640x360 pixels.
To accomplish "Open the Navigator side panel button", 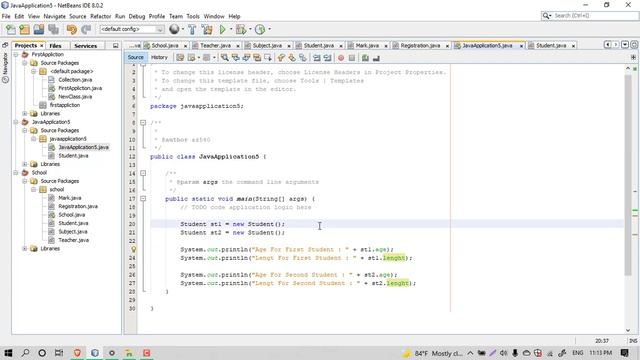I will pos(5,67).
